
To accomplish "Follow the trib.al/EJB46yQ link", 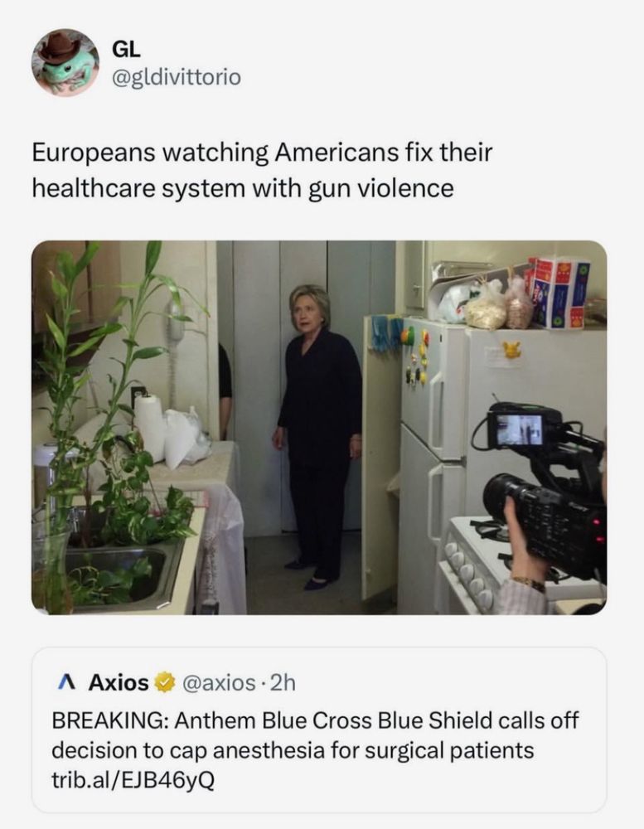I will (x=133, y=780).
